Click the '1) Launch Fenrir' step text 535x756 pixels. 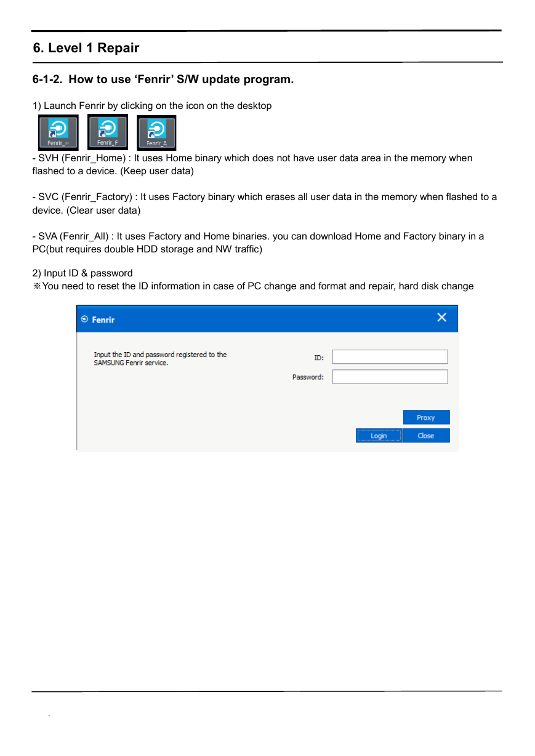[151, 106]
